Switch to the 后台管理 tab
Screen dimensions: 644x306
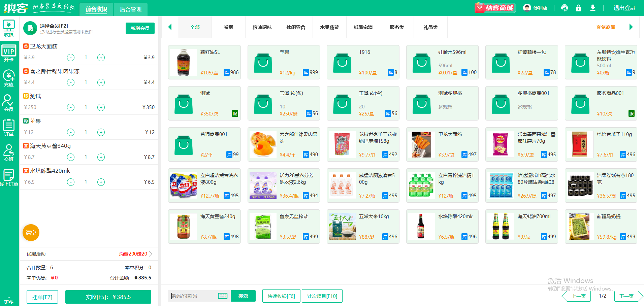click(131, 9)
